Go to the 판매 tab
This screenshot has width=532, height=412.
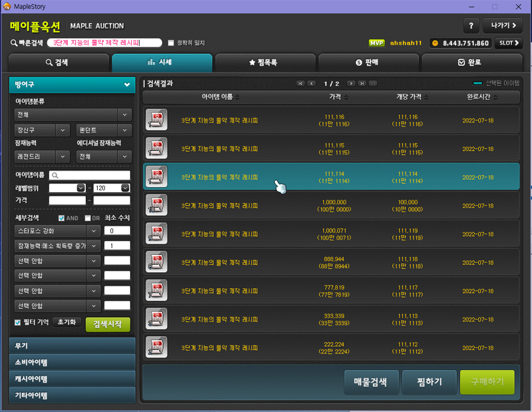(368, 63)
